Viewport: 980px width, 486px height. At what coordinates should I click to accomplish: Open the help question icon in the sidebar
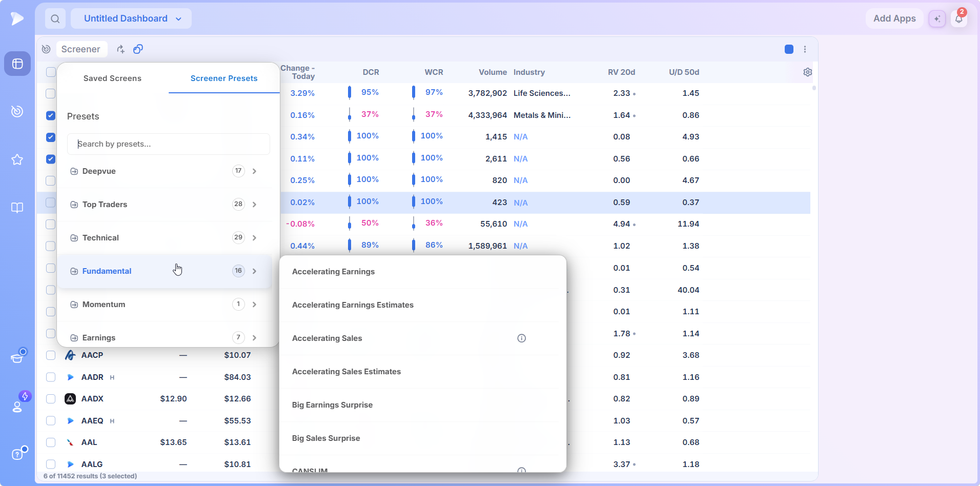click(x=17, y=454)
